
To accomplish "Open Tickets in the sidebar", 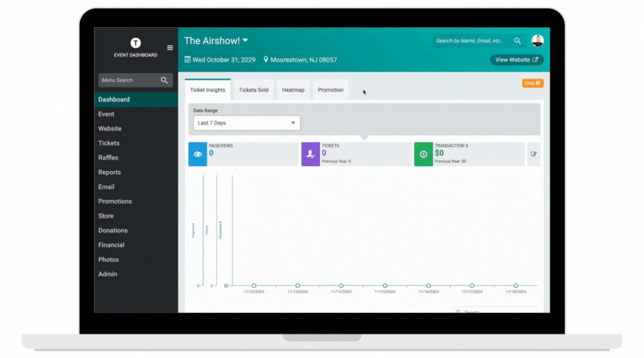I will click(136, 143).
